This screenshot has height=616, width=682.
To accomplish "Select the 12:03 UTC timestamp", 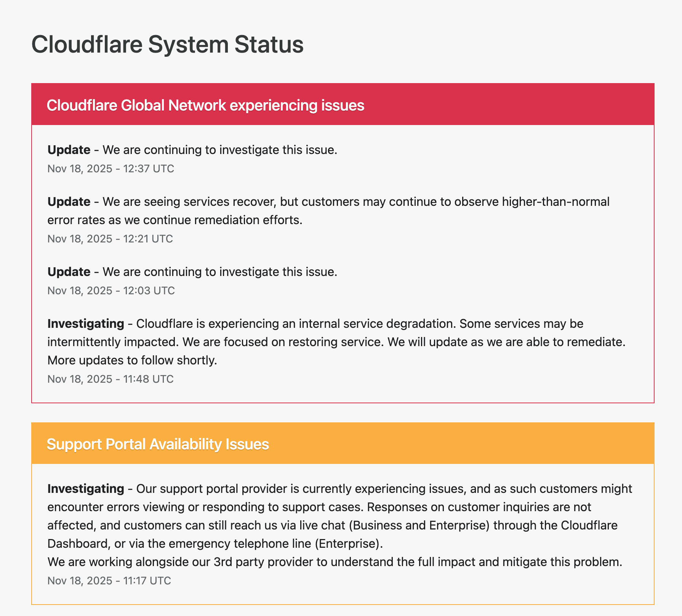I will point(111,290).
